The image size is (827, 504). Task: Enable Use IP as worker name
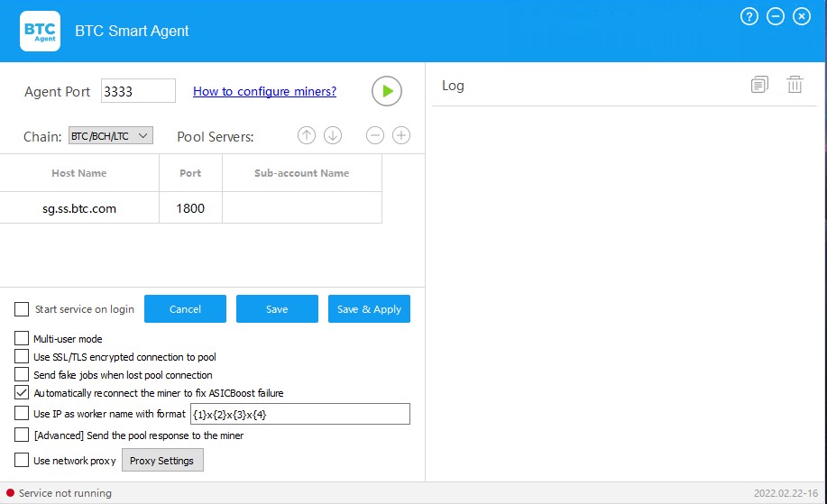pos(22,413)
